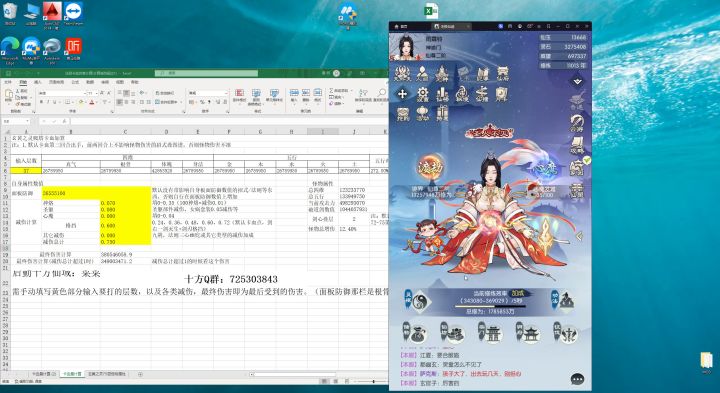Click the 玄灵赤凤 red banner in the game
This screenshot has height=393, width=720.
tap(489, 132)
